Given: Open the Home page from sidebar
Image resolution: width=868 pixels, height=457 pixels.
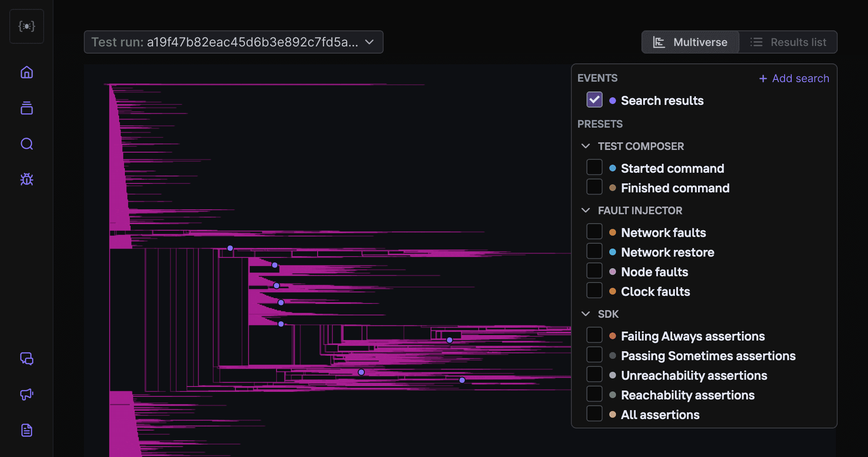Looking at the screenshot, I should pos(26,72).
